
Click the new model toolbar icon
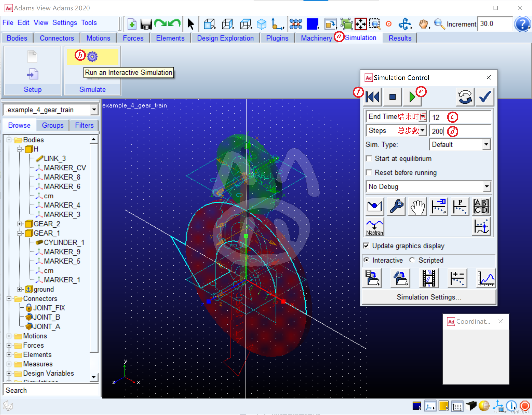click(132, 24)
